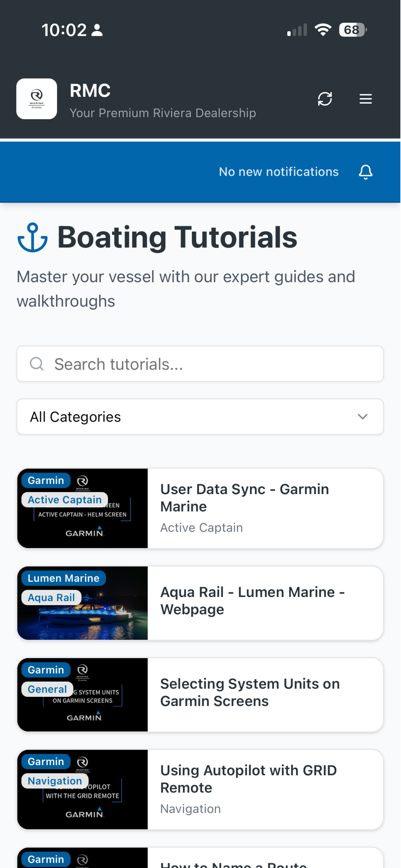Open Aqua Rail - Lumen Marine - Webpage

pyautogui.click(x=200, y=604)
